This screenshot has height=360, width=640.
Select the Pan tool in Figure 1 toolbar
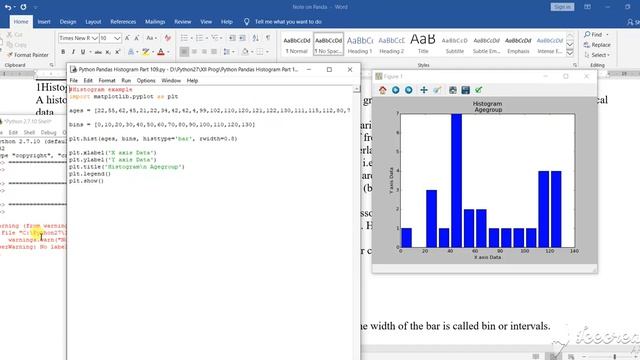coord(424,90)
